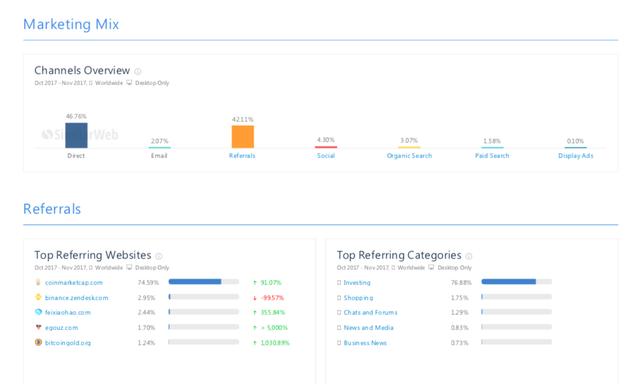640x384 pixels.
Task: Open the Social channel link
Action: coord(326,155)
